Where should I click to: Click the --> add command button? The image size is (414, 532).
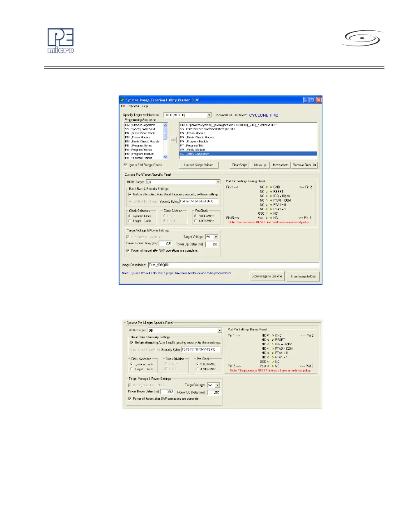(173, 140)
